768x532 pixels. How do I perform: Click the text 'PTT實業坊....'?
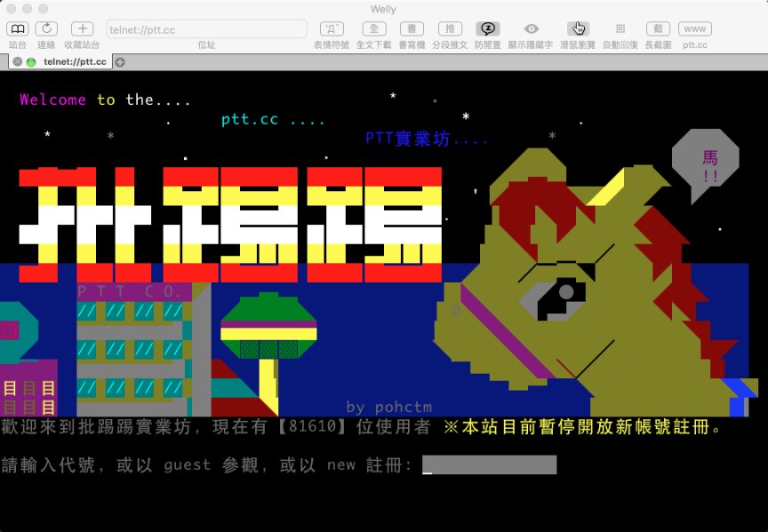pos(427,139)
